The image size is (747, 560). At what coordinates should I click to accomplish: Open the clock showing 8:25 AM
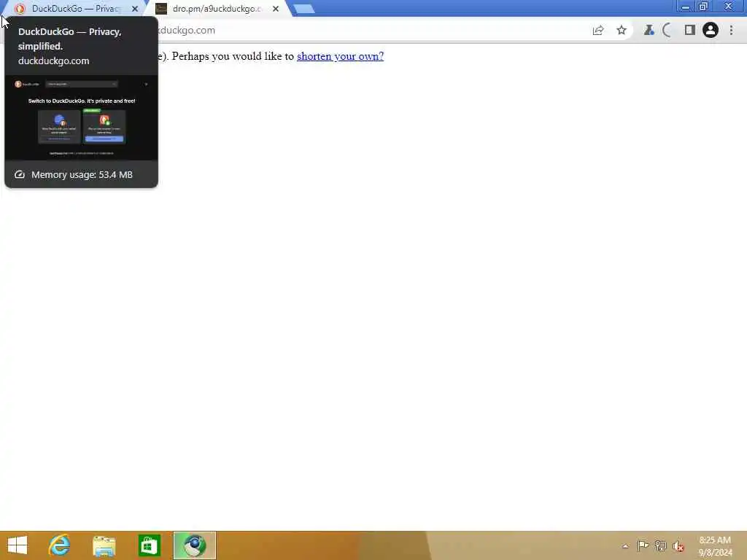715,546
